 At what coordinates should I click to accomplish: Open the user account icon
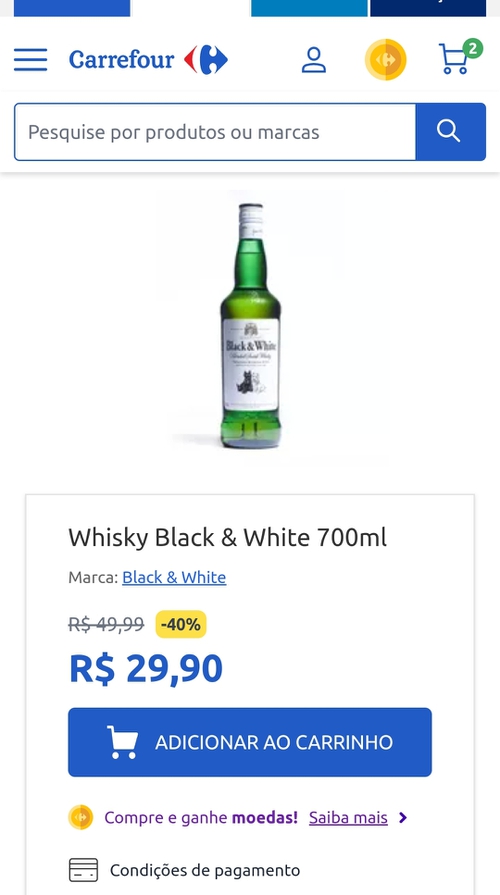click(313, 60)
